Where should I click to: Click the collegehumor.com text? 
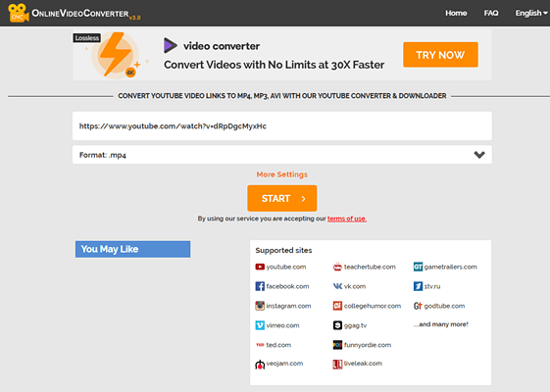tap(373, 306)
